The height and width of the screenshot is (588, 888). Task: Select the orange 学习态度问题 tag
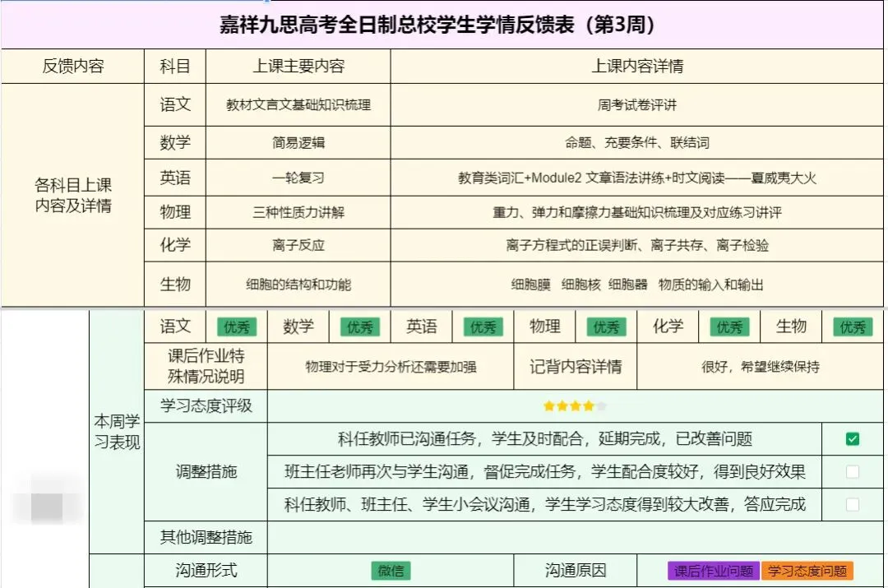807,571
